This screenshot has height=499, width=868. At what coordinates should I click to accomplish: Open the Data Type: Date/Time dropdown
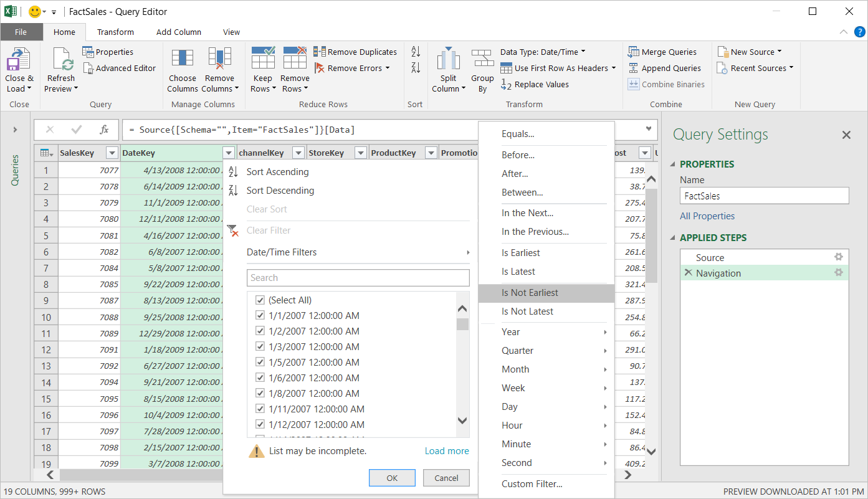(x=543, y=52)
